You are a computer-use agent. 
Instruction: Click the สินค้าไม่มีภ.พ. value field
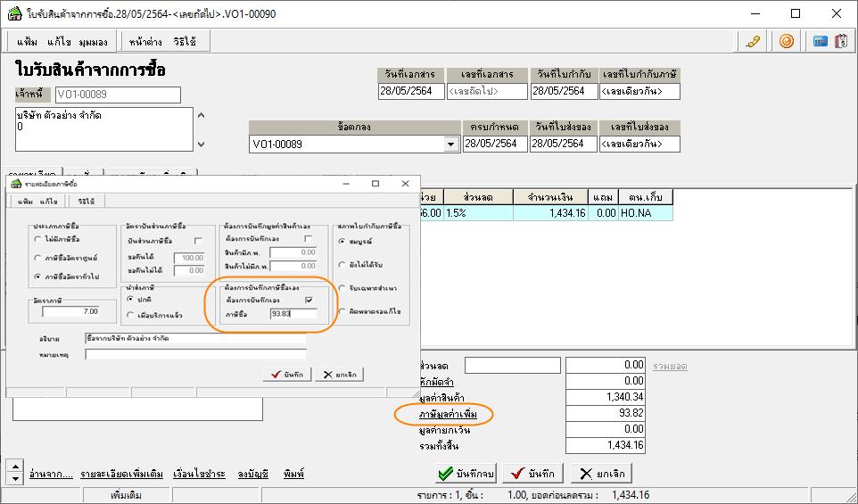[293, 266]
